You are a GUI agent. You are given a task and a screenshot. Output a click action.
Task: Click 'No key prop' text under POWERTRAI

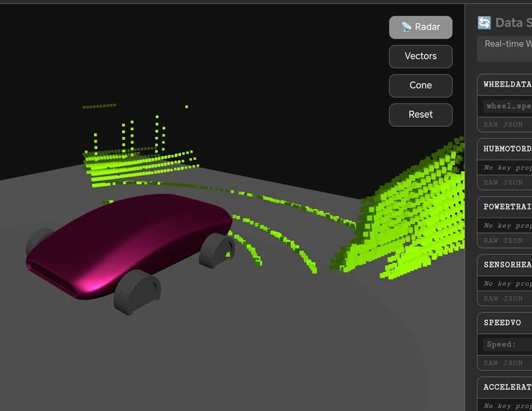click(508, 226)
